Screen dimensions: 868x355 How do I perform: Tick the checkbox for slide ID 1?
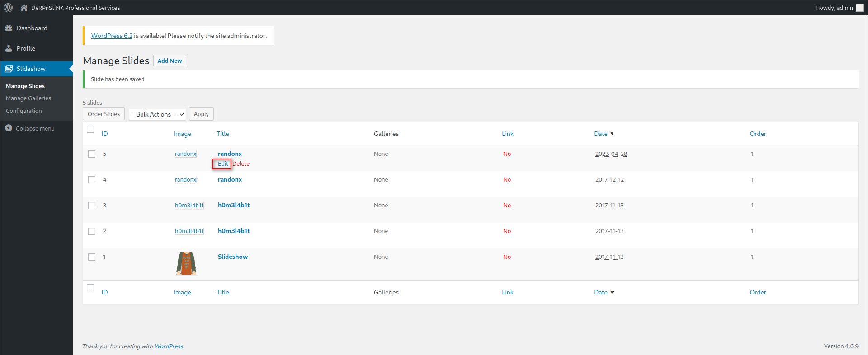(x=92, y=257)
